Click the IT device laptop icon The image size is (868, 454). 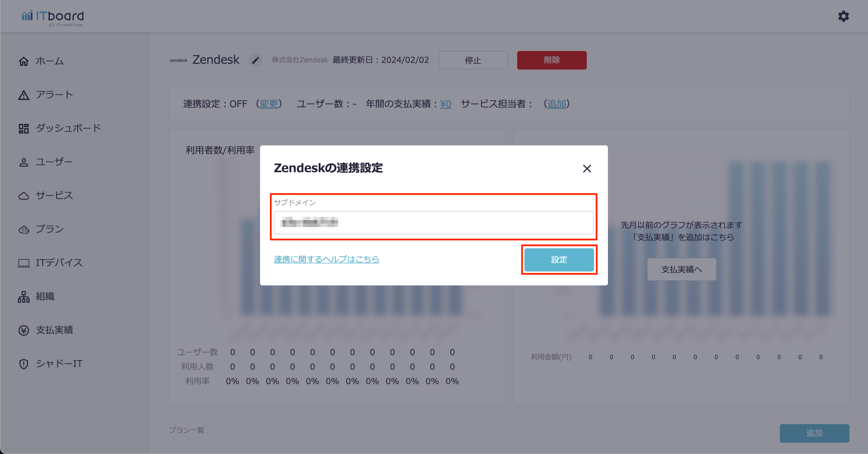click(x=23, y=263)
